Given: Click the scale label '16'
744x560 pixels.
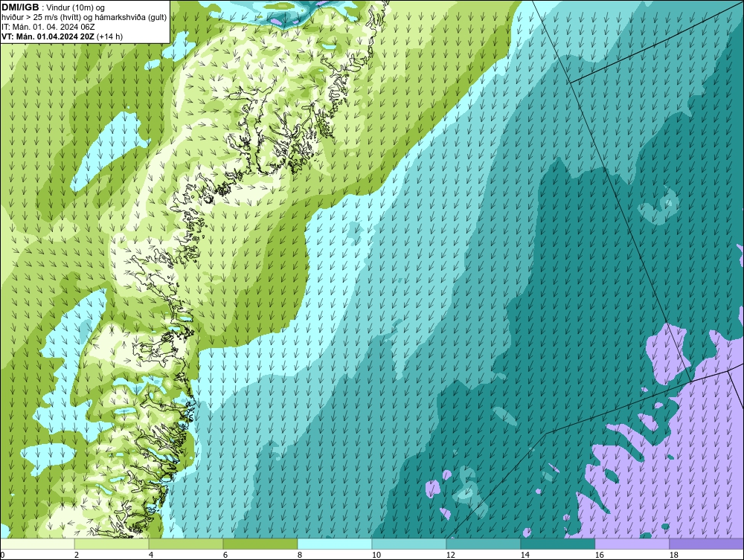Looking at the screenshot, I should 599,555.
